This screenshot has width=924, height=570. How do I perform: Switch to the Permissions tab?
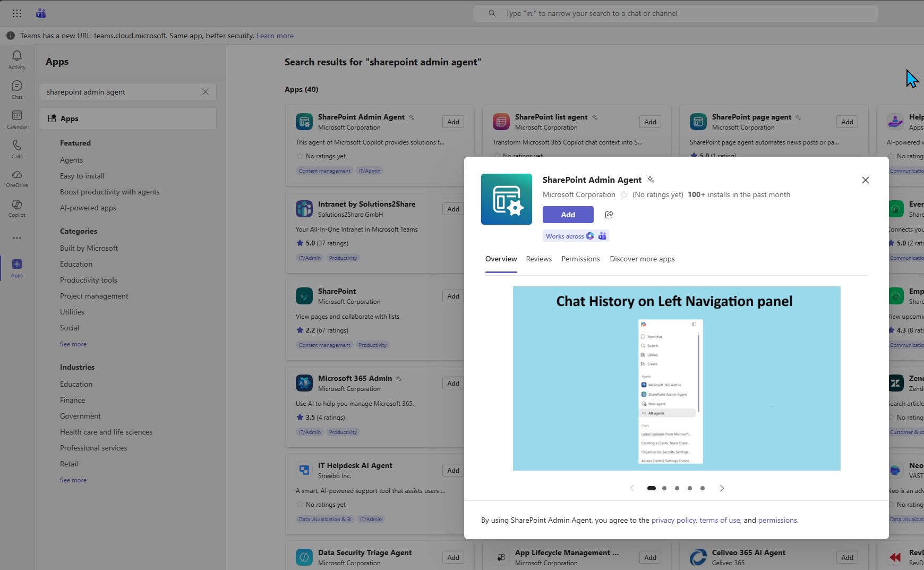[580, 259]
